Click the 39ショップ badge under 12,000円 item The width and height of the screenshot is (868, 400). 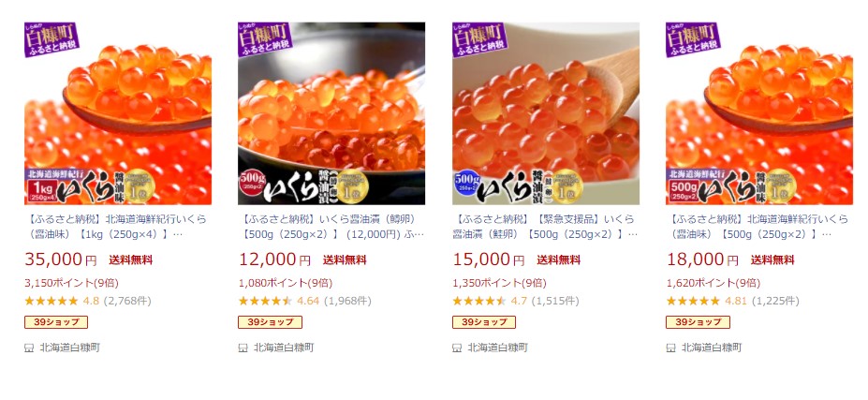point(271,322)
